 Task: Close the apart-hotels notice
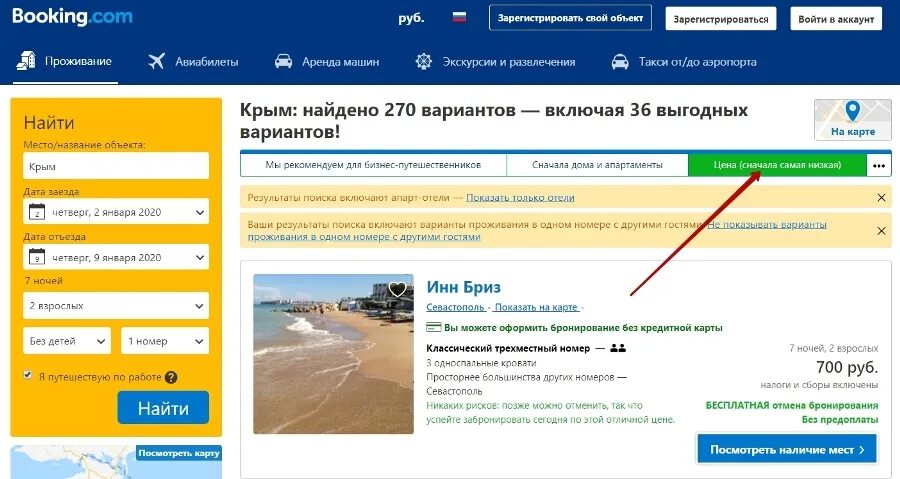[x=881, y=197]
